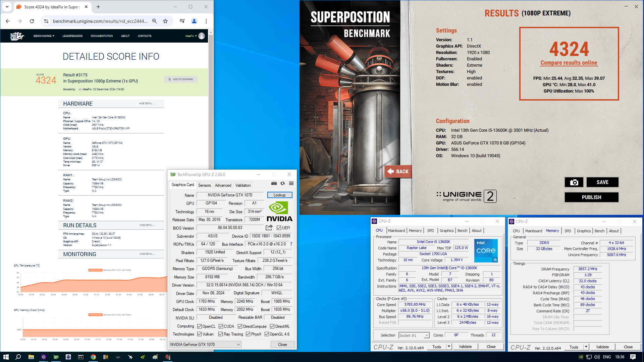The width and height of the screenshot is (644, 362).
Task: Collapse the Hardware section via Hide Detail
Action: point(147,104)
